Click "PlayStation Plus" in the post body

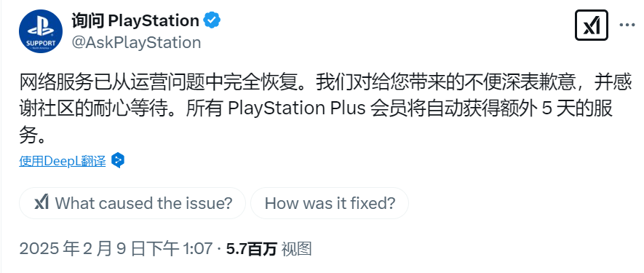[x=297, y=109]
